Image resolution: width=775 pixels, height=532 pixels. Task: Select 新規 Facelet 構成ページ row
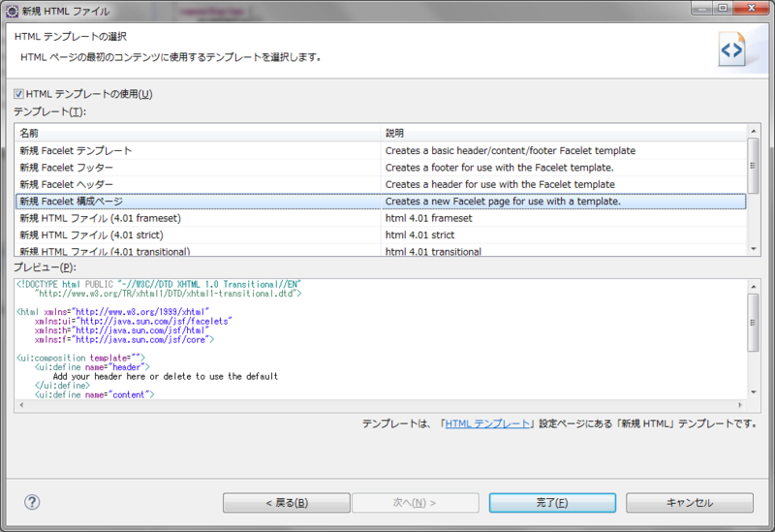pyautogui.click(x=381, y=202)
